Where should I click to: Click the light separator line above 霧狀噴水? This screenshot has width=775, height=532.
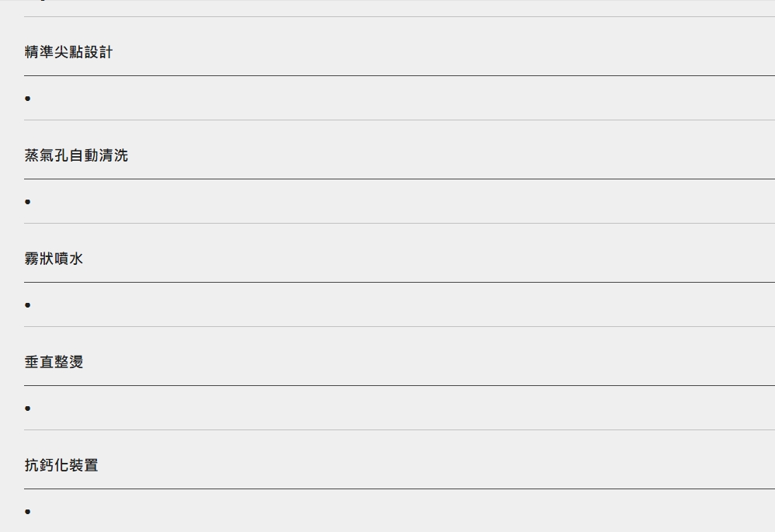pos(399,224)
